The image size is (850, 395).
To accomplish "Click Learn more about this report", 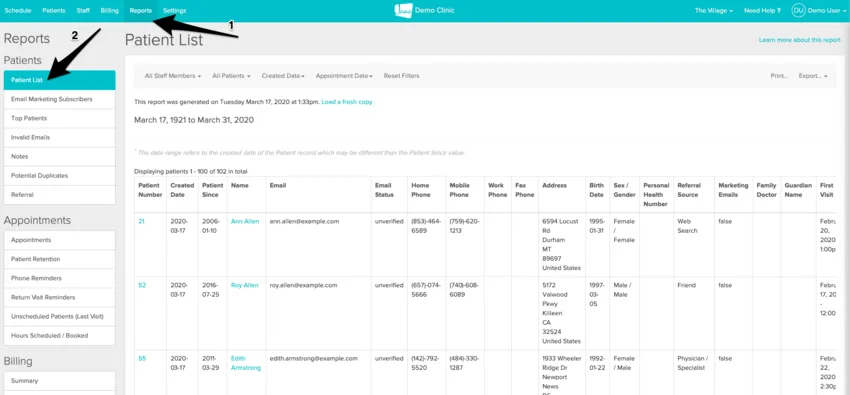I will [800, 40].
